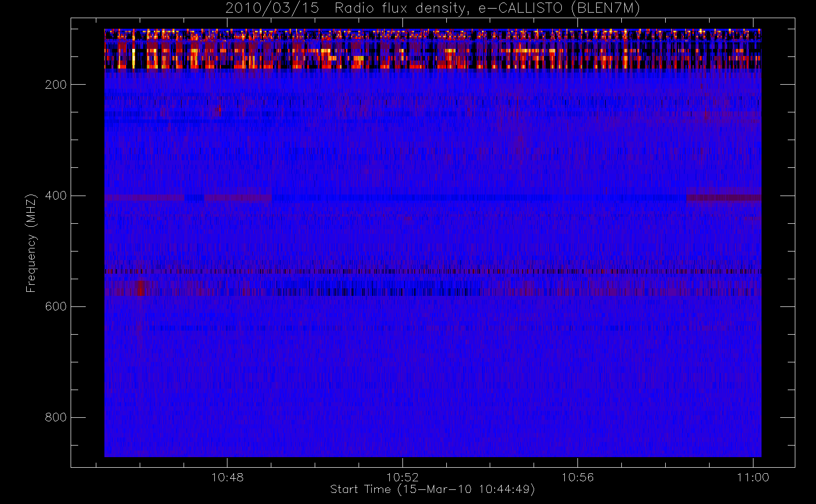Image resolution: width=816 pixels, height=504 pixels.
Task: Click the 10:56 time tick label
Action: tap(577, 477)
